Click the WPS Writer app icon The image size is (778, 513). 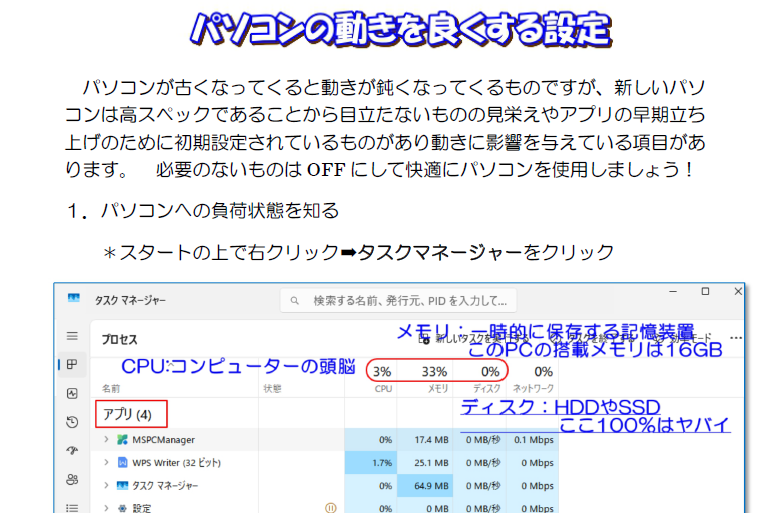pos(123,463)
